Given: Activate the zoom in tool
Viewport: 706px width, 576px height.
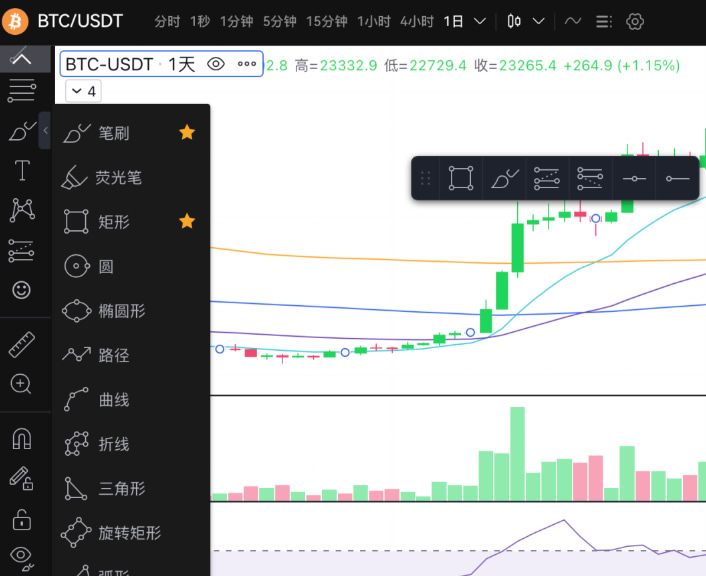Looking at the screenshot, I should pos(21,384).
